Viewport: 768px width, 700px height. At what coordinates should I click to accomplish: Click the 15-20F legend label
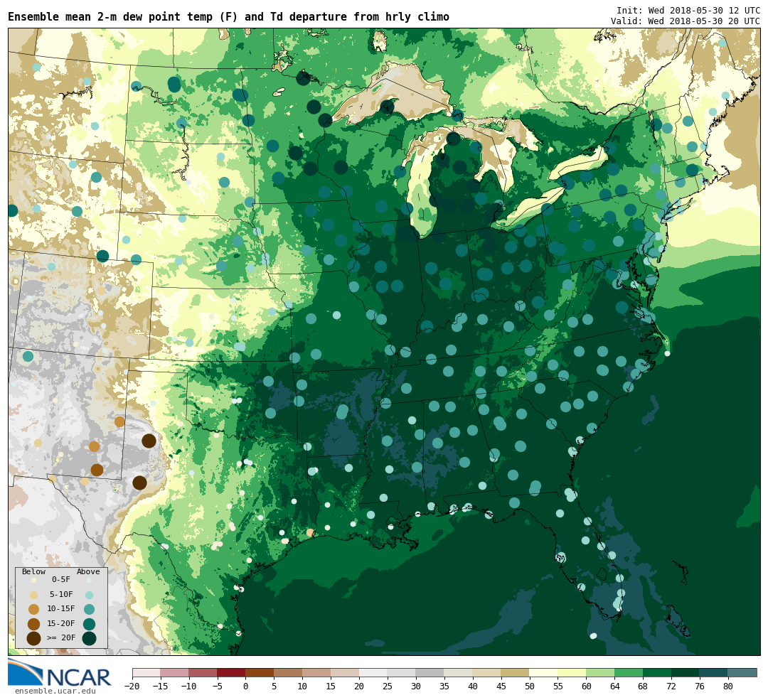(x=61, y=623)
